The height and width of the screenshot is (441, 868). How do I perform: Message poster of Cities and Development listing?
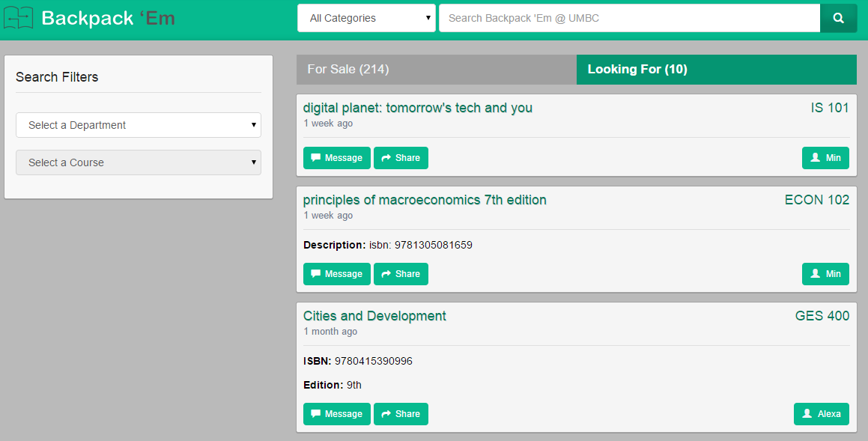point(336,414)
